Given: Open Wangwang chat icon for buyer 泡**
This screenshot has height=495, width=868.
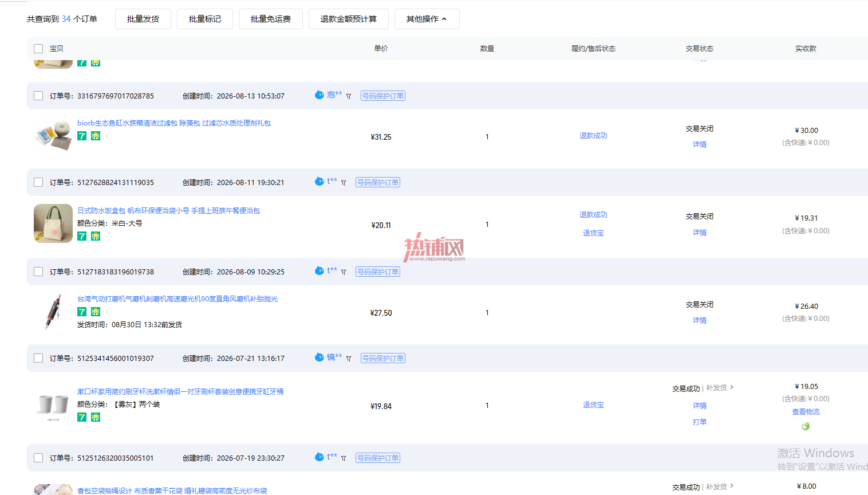Looking at the screenshot, I should click(319, 95).
